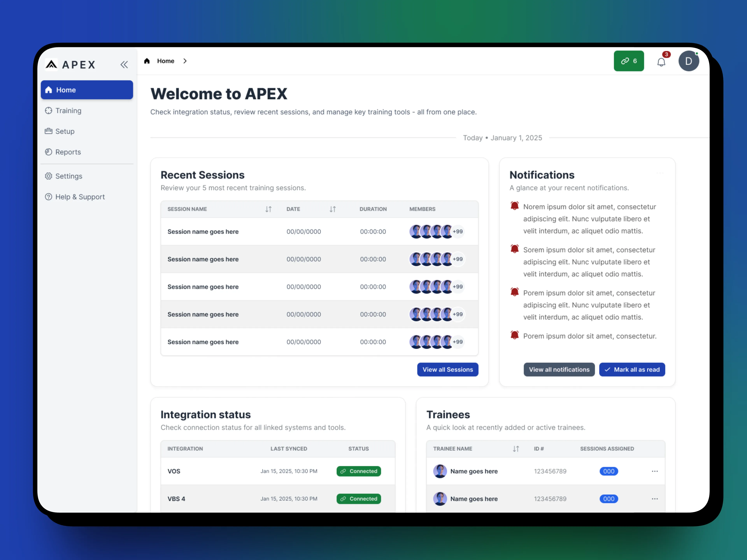
Task: Click Mark all as read button
Action: coord(632,370)
